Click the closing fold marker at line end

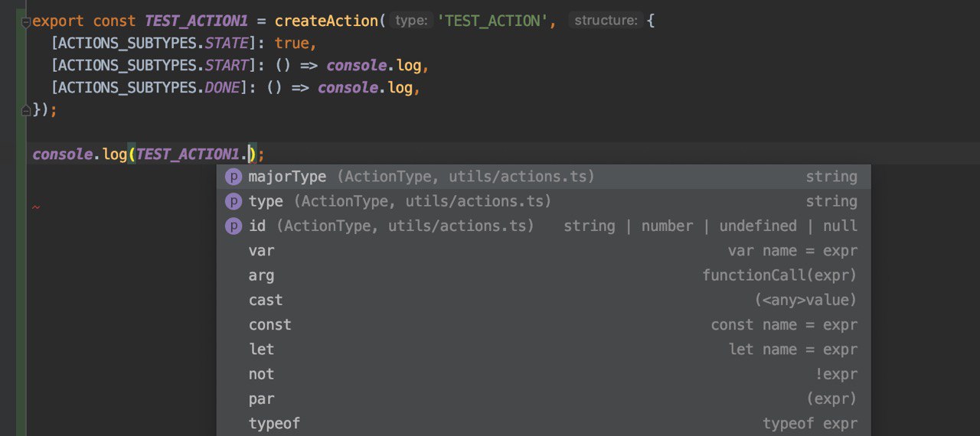pos(26,110)
